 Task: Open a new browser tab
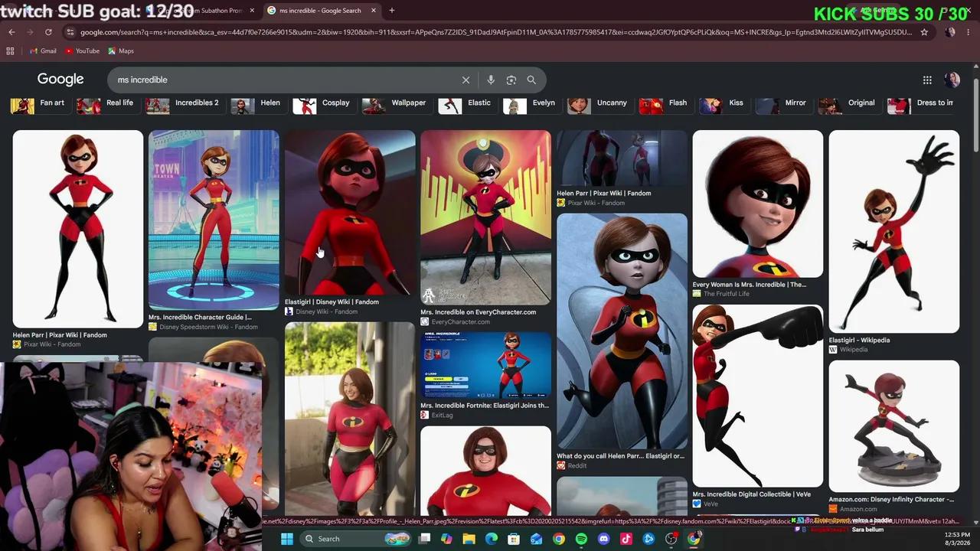(x=392, y=11)
